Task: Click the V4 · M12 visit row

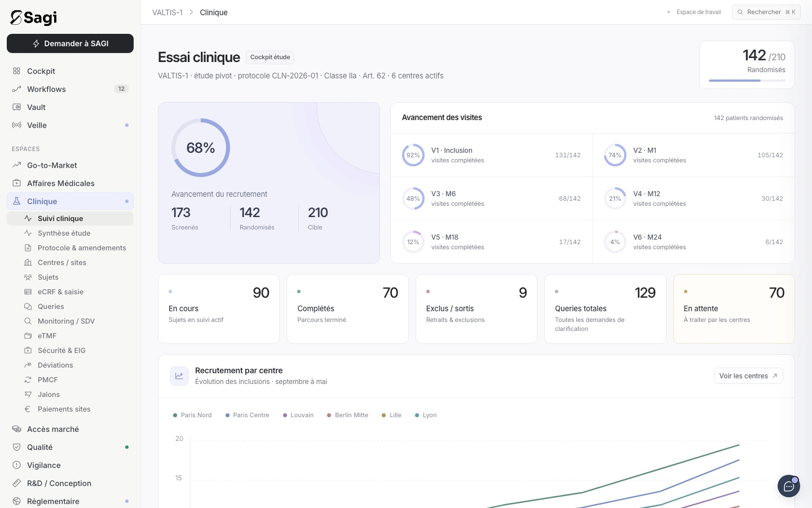Action: pyautogui.click(x=694, y=198)
